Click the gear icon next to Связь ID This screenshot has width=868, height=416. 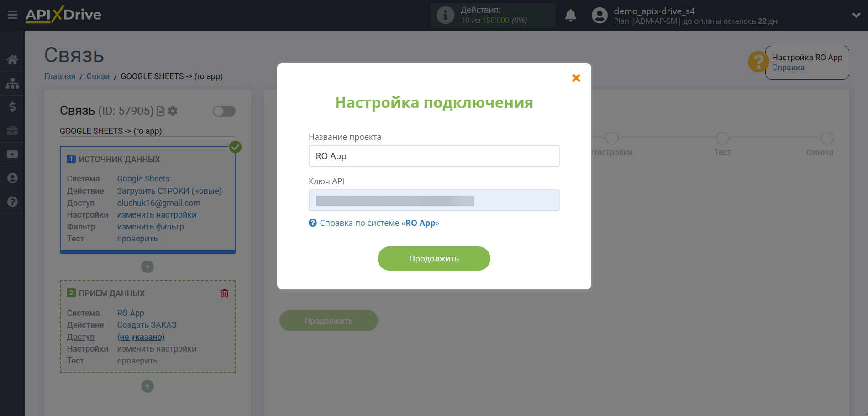[x=172, y=111]
